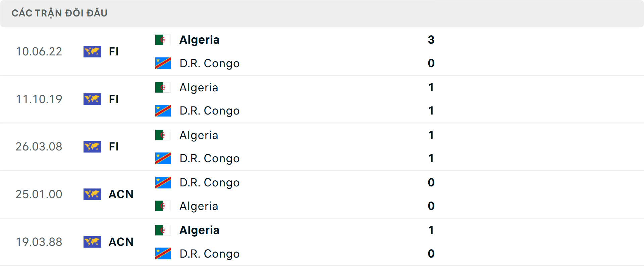Select the 10.06.22 match date
The image size is (644, 266).
point(39,51)
